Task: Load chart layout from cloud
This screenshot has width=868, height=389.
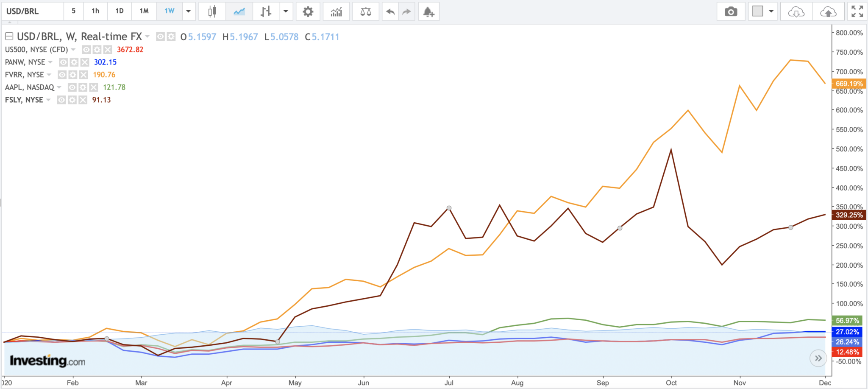Action: pyautogui.click(x=796, y=11)
